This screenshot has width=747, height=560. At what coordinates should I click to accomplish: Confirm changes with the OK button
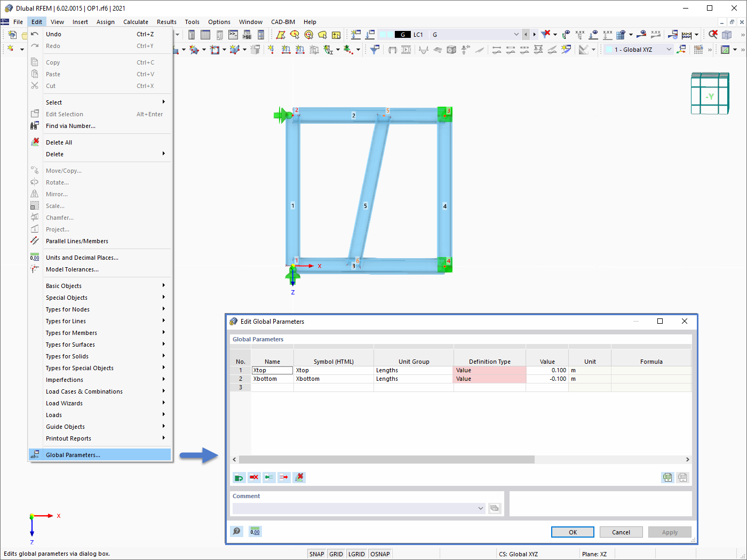point(572,532)
